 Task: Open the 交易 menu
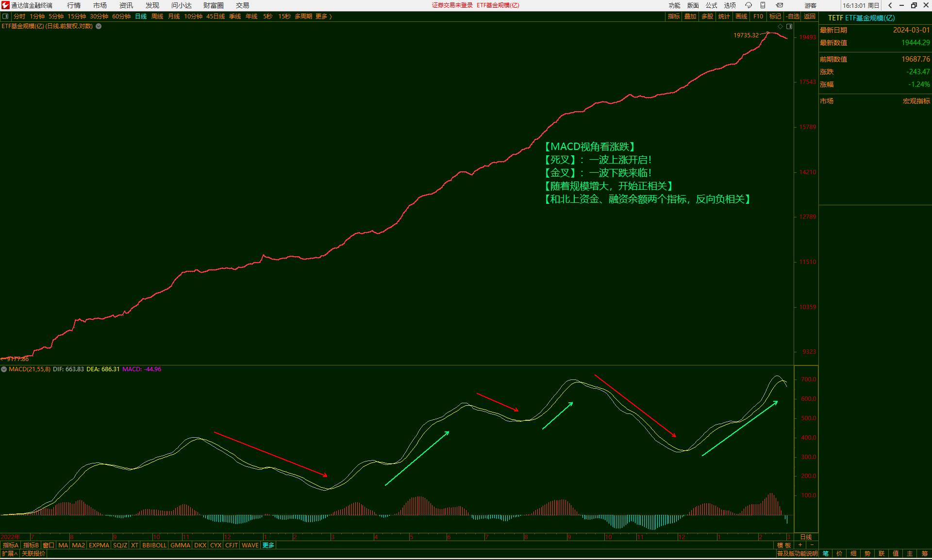pos(243,5)
